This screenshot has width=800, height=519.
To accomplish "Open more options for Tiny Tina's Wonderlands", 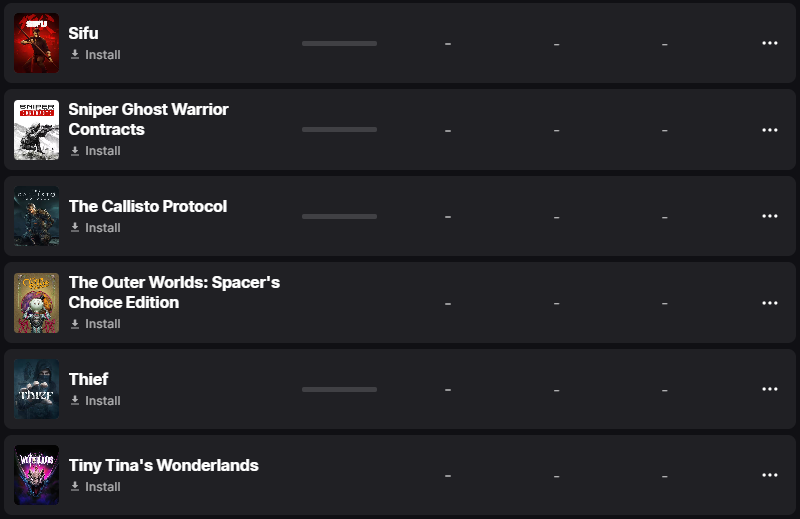I will tap(769, 475).
